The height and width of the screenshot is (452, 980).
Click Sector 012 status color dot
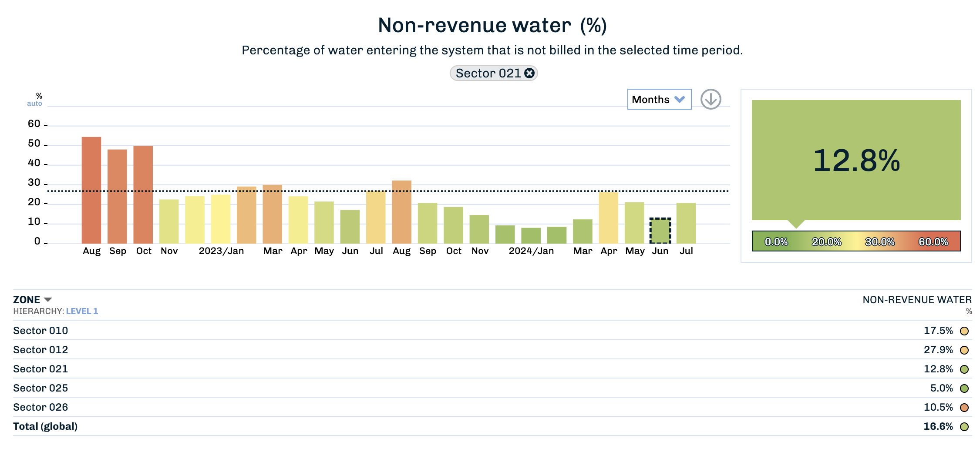964,350
